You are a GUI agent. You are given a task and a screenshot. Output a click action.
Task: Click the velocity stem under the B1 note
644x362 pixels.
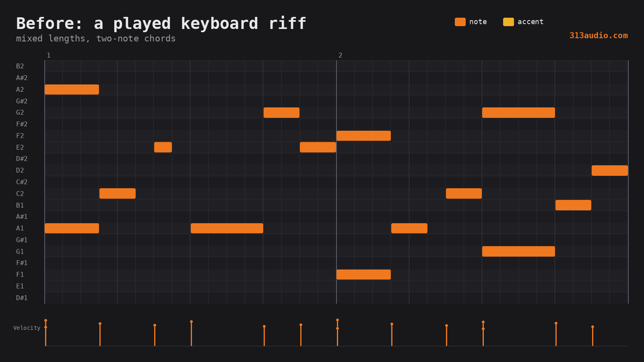(556, 334)
